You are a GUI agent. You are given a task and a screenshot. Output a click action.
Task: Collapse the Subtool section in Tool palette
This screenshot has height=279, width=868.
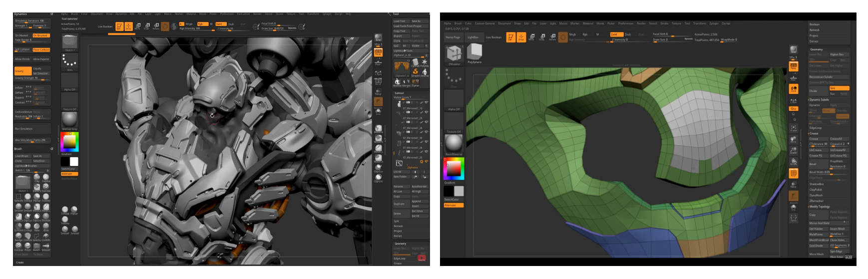tap(400, 93)
